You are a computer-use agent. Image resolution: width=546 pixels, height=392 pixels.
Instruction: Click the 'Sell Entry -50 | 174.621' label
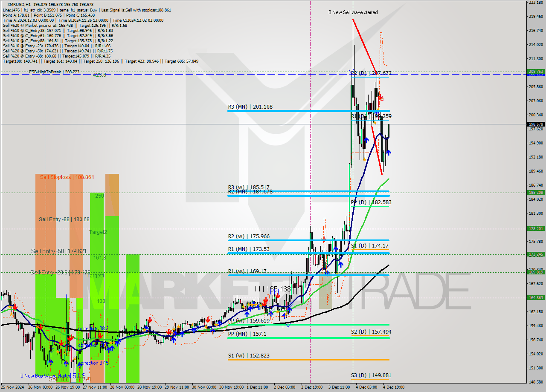tap(59, 251)
